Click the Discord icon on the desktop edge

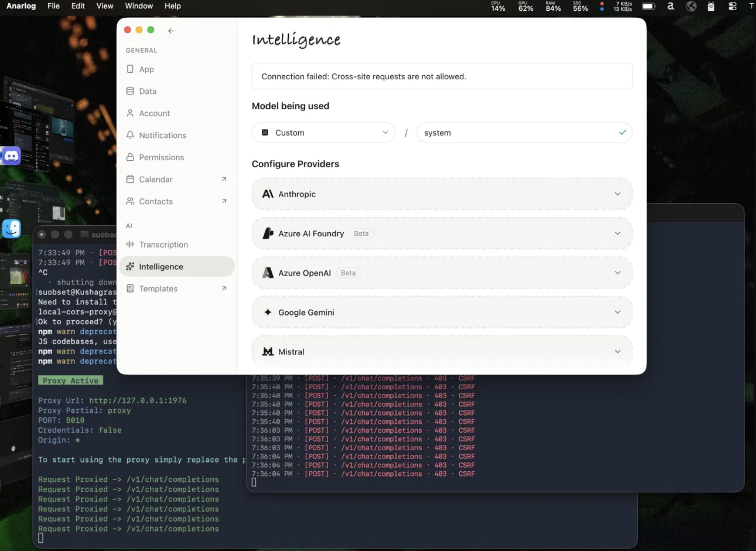11,155
